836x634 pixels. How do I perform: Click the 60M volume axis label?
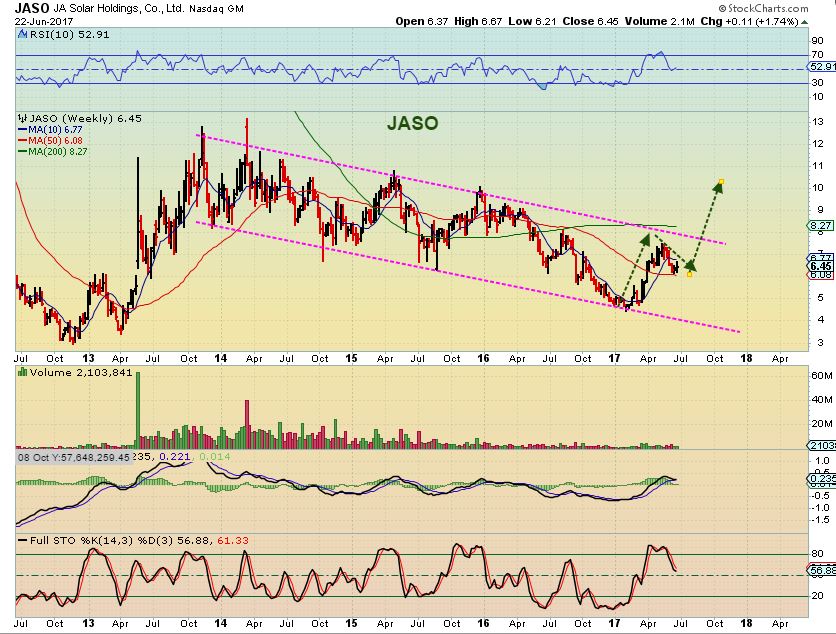(x=822, y=375)
